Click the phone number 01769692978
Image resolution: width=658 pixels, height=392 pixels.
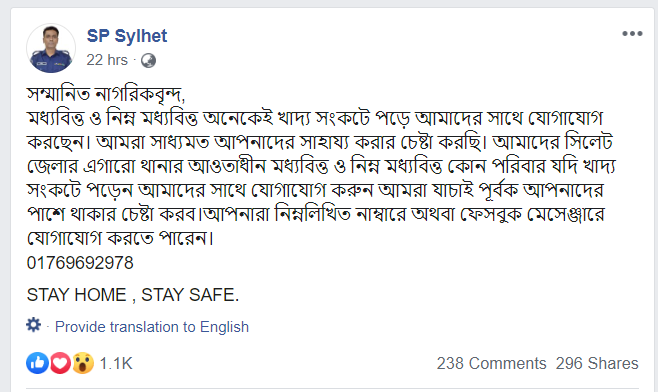[x=80, y=263]
